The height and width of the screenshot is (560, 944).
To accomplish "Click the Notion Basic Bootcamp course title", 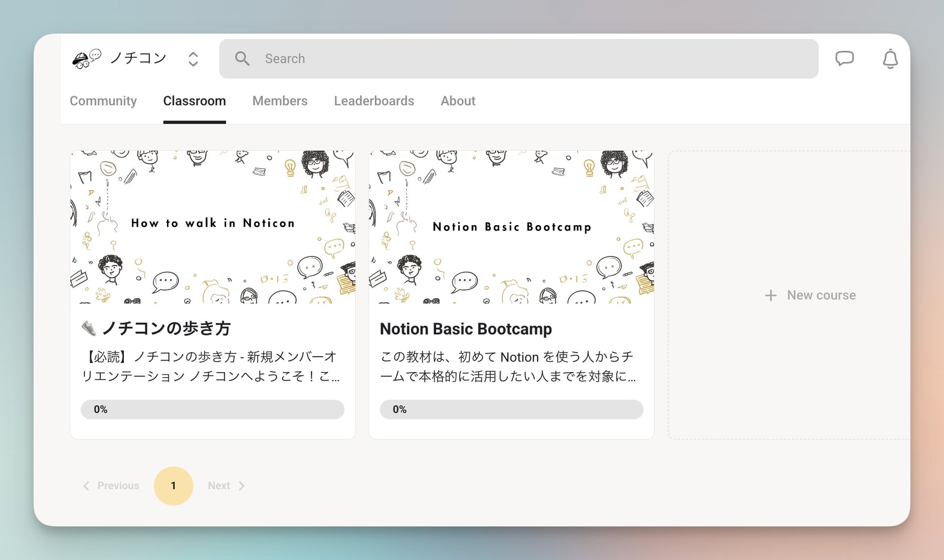I will coord(466,329).
